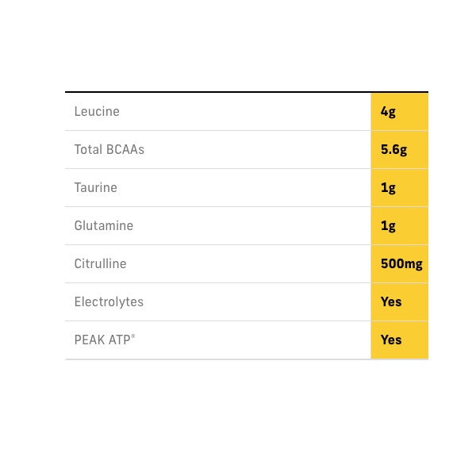Image resolution: width=476 pixels, height=476 pixels.
Task: Click the Leucine label
Action: pos(97,112)
